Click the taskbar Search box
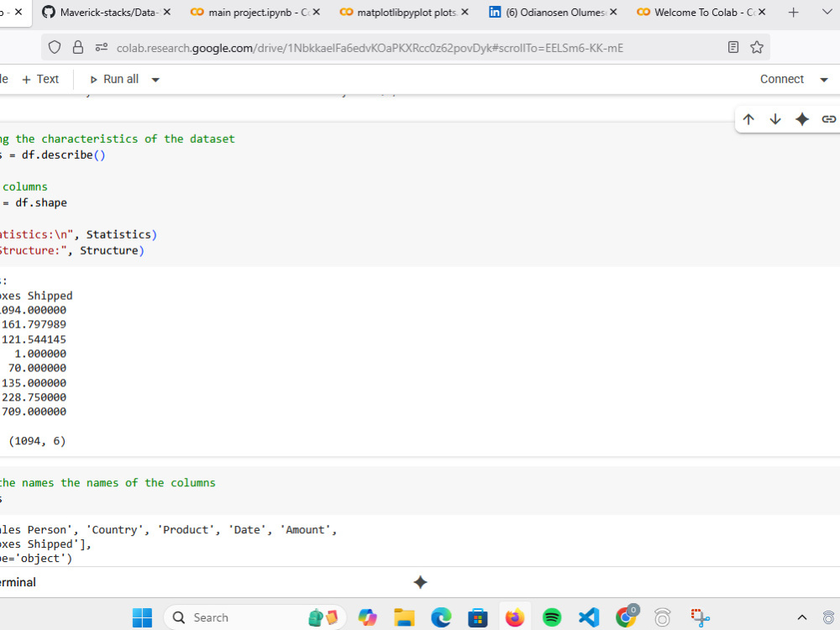This screenshot has width=840, height=630. click(255, 617)
